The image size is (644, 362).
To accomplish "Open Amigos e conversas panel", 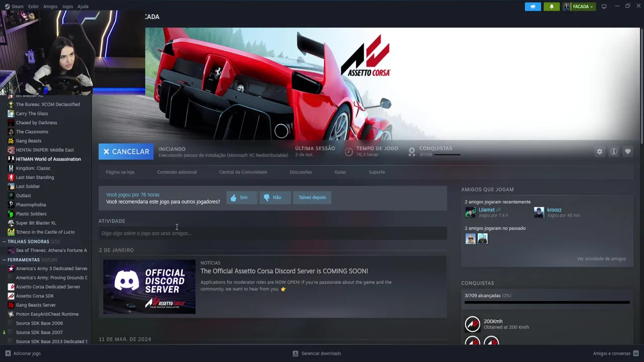I will (615, 353).
